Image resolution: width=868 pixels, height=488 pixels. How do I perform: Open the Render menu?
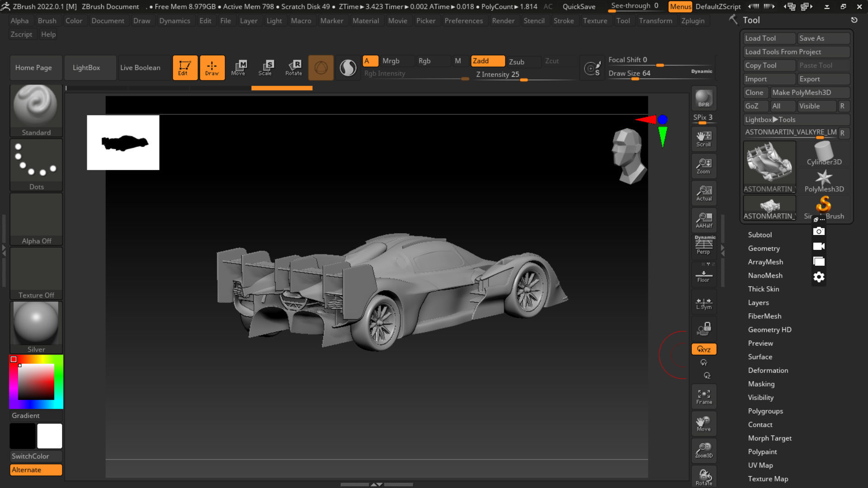(503, 21)
